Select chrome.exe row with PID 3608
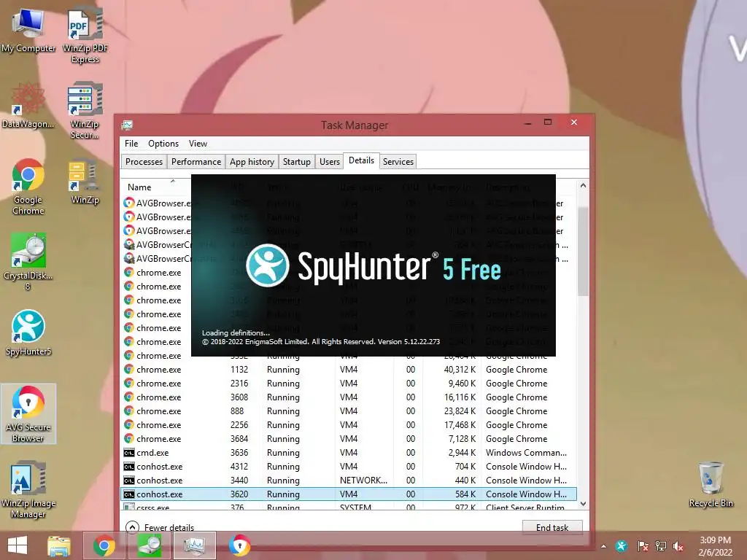 click(x=349, y=397)
